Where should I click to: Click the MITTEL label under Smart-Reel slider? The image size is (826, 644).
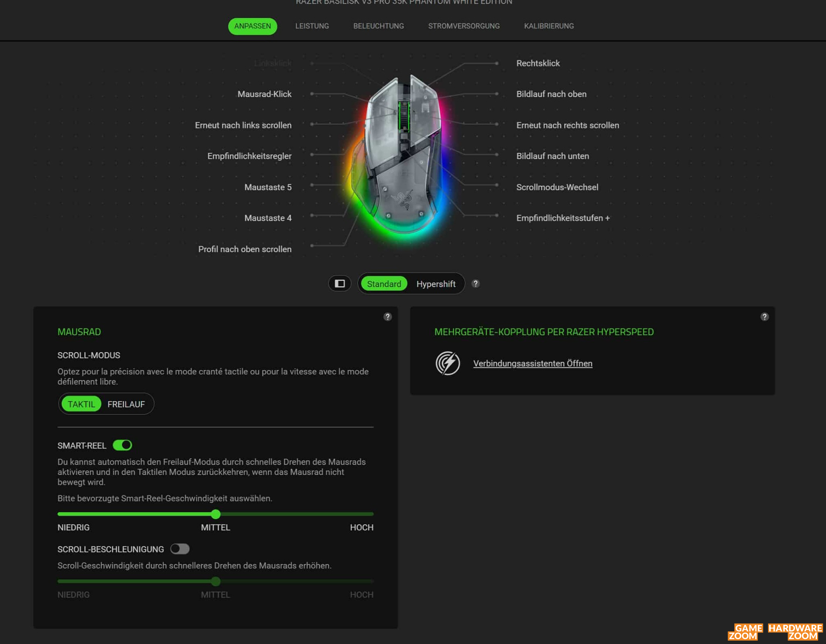click(x=216, y=528)
